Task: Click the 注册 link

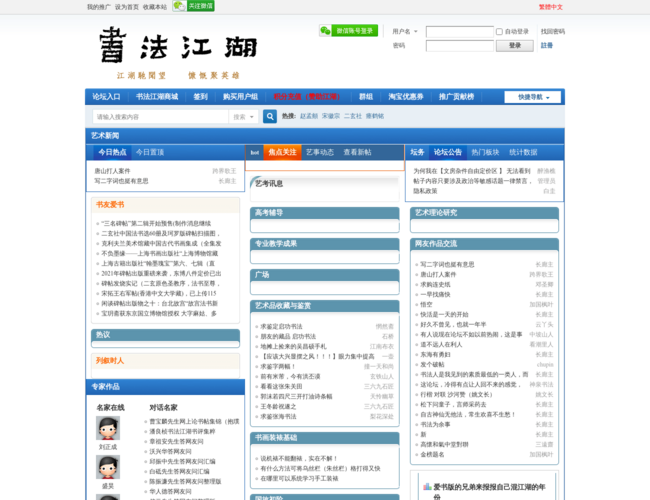Action: [x=546, y=46]
